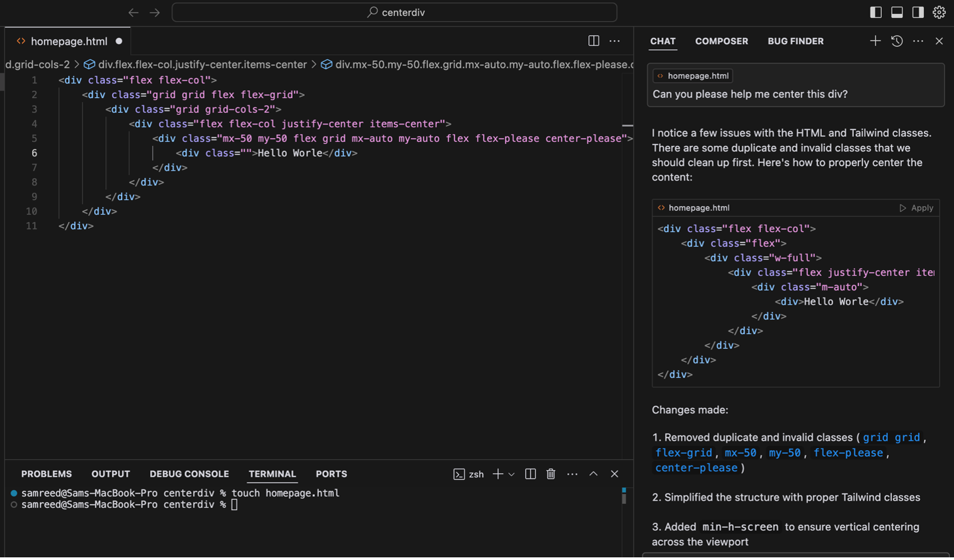Click the m-auto div line in the suggested code
The width and height of the screenshot is (954, 560).
tap(810, 287)
